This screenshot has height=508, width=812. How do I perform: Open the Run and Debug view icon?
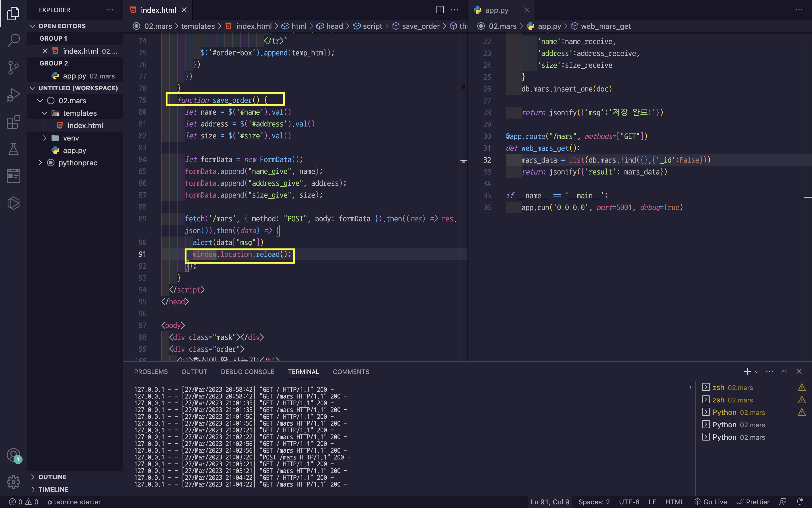(14, 95)
